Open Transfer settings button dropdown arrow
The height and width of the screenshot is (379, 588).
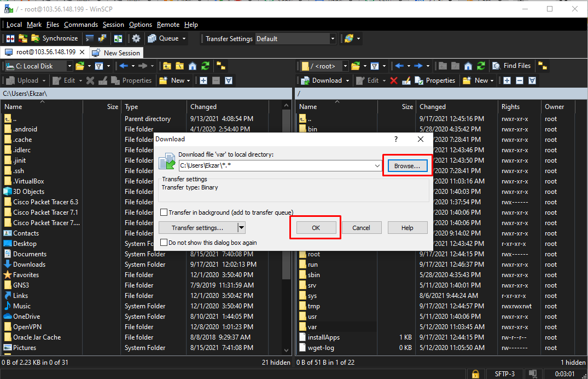pyautogui.click(x=242, y=228)
